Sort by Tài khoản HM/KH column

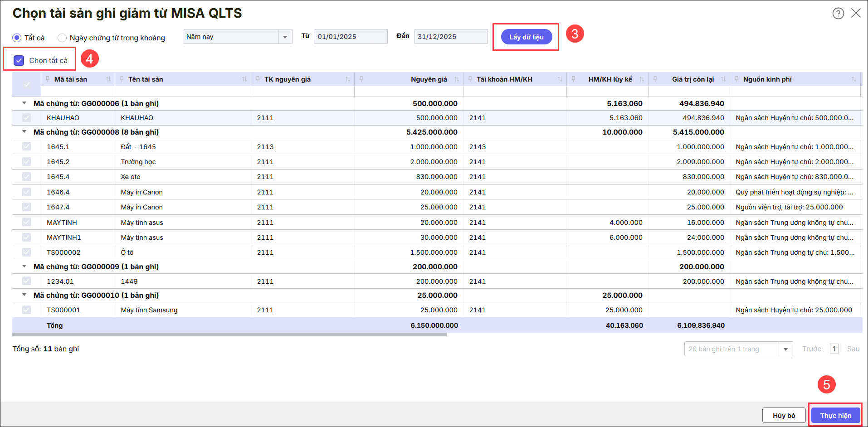coord(560,79)
